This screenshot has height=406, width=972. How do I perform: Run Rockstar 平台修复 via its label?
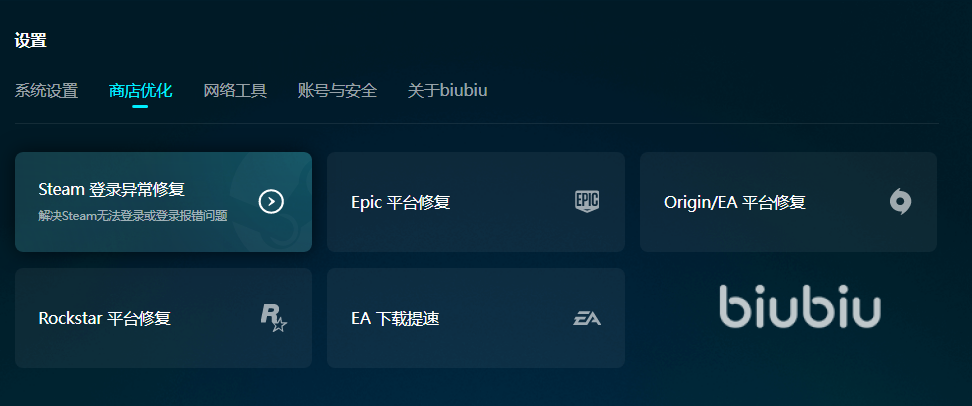click(x=104, y=319)
